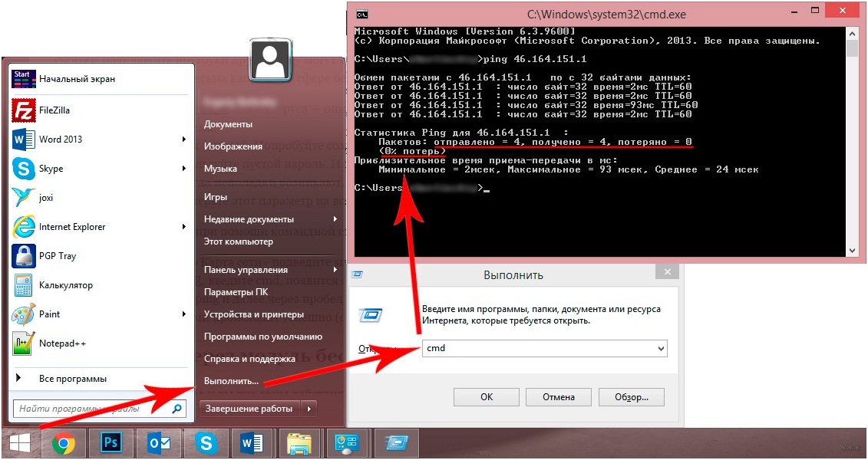Open Музыка in Start menu

(220, 169)
